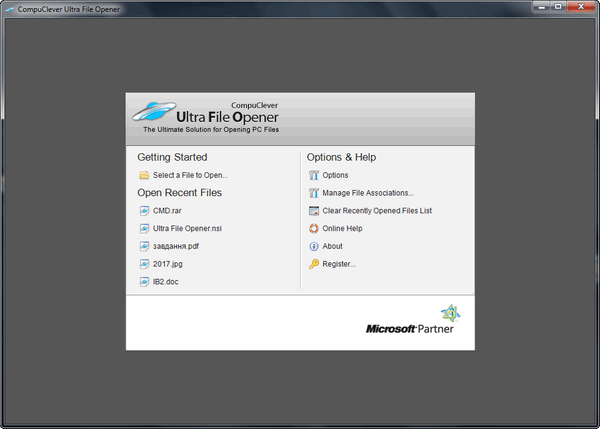
Task: Click the lifebuoy icon beside Online Help
Action: click(314, 228)
